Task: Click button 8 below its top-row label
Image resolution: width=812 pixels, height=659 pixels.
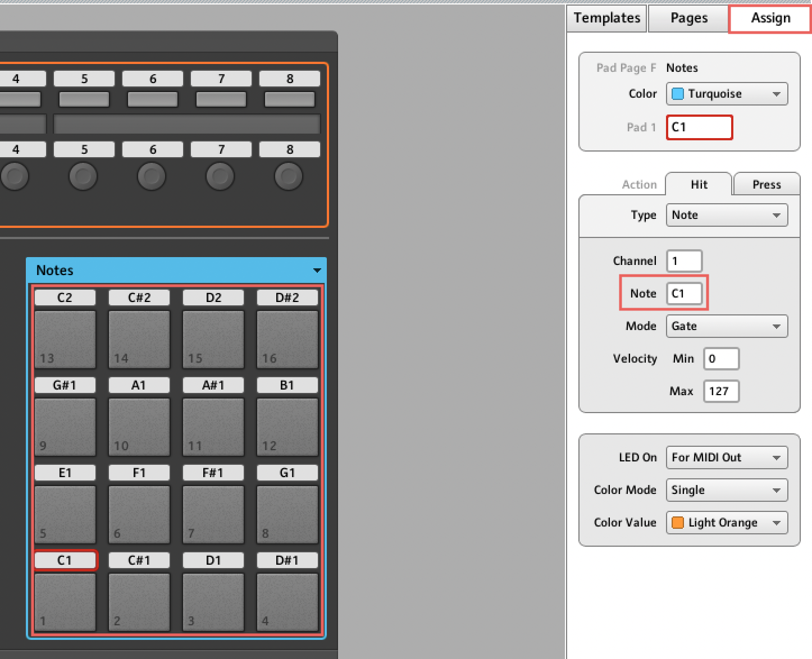Action: [290, 99]
